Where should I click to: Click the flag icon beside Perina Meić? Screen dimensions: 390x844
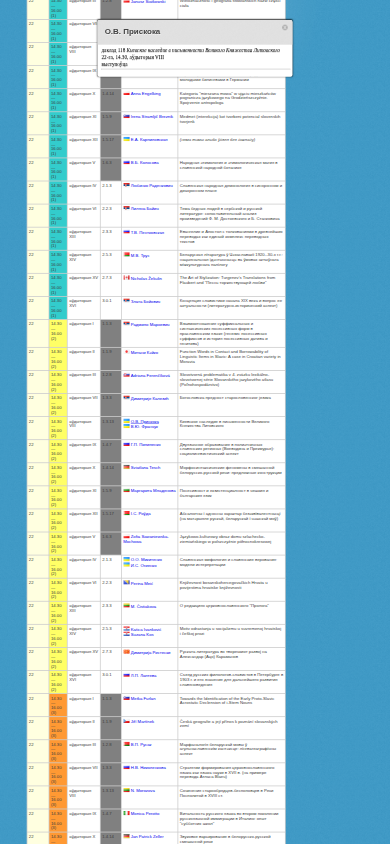click(126, 583)
